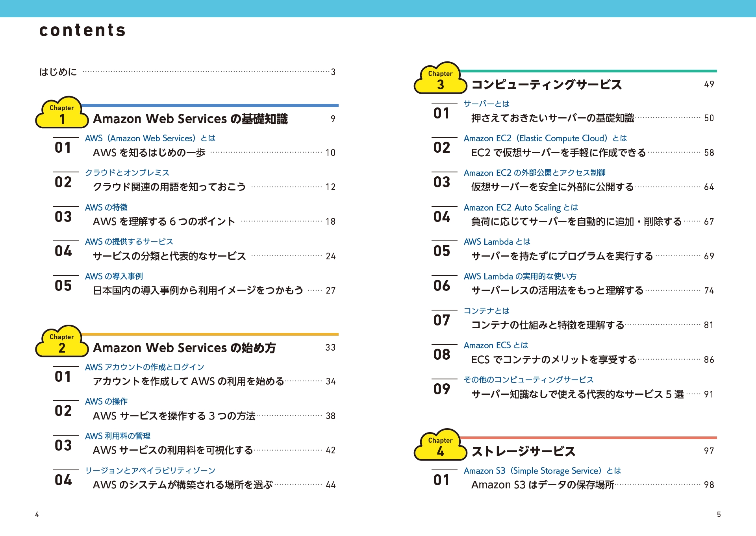Click 'リージョンとアベイラビリティゾーン' subtitle
The image size is (756, 536).
150,470
